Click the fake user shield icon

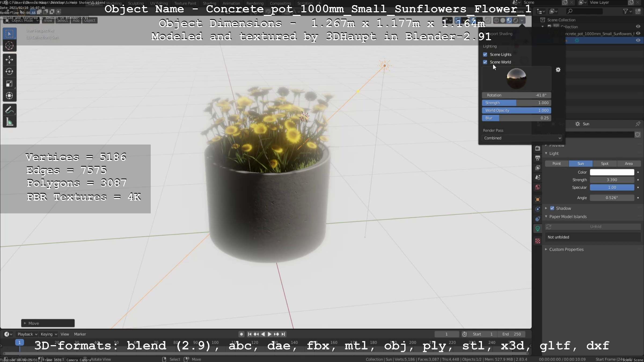[x=638, y=135]
